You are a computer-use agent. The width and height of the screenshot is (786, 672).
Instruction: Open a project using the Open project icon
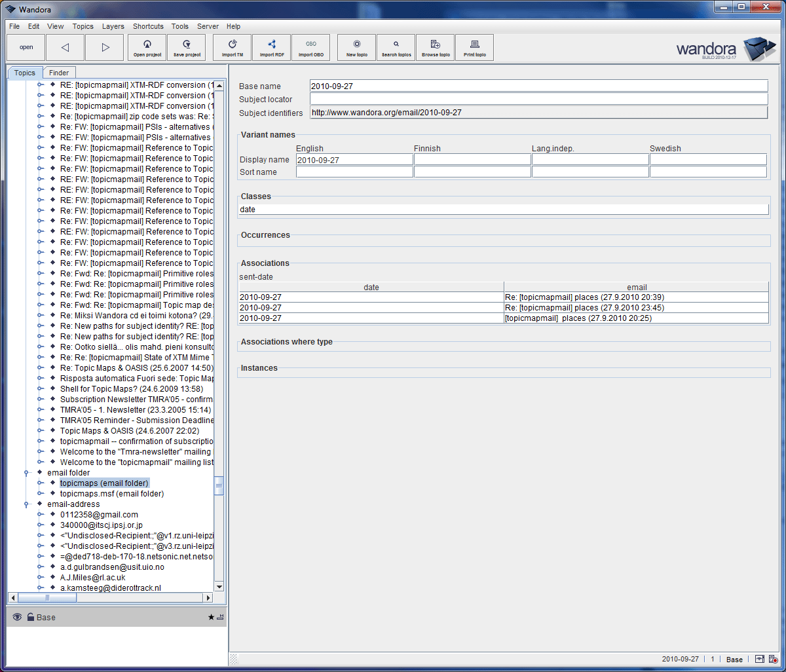(147, 47)
